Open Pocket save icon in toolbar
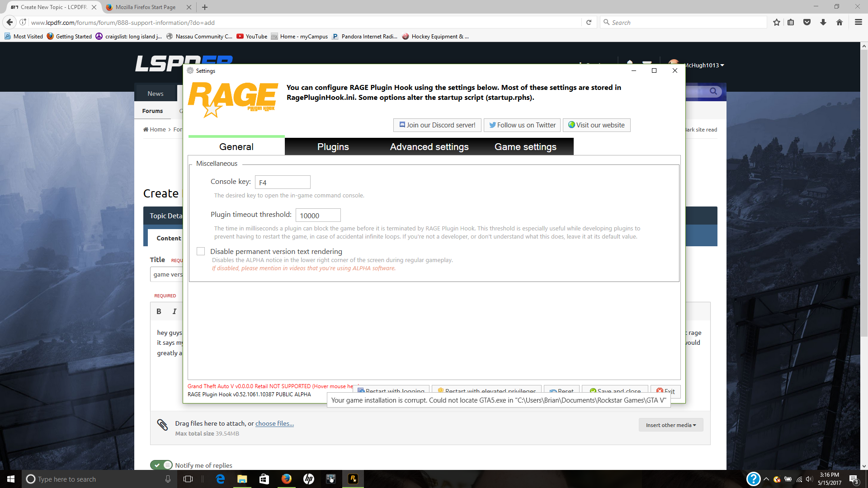Viewport: 868px width, 488px height. tap(807, 22)
